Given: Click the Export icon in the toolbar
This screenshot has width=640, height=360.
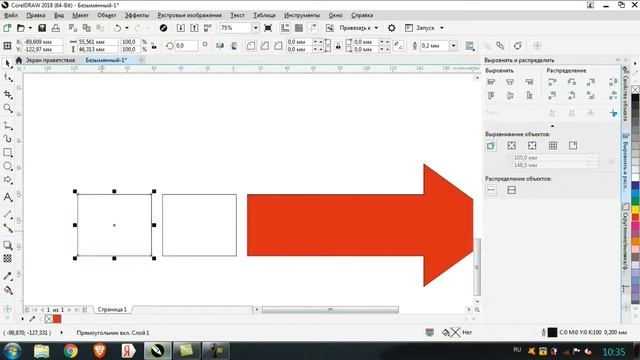Looking at the screenshot, I should point(194,28).
